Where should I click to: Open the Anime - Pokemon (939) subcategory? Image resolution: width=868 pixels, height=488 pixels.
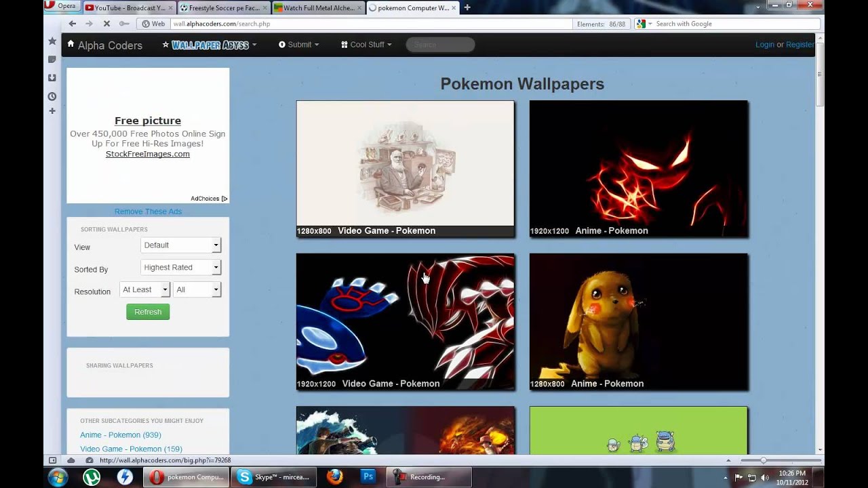pos(121,435)
